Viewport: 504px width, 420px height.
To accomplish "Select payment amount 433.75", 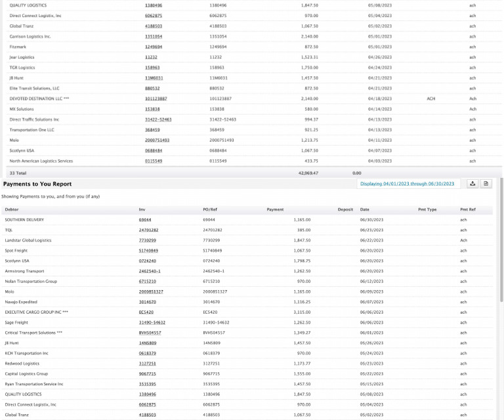I will pos(312,161).
